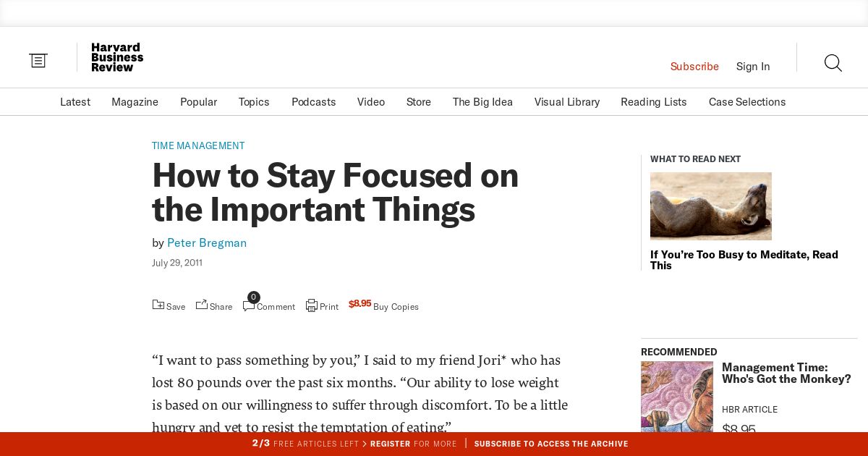Click the sleeping animal thumbnail under What to Read Next

tap(711, 206)
